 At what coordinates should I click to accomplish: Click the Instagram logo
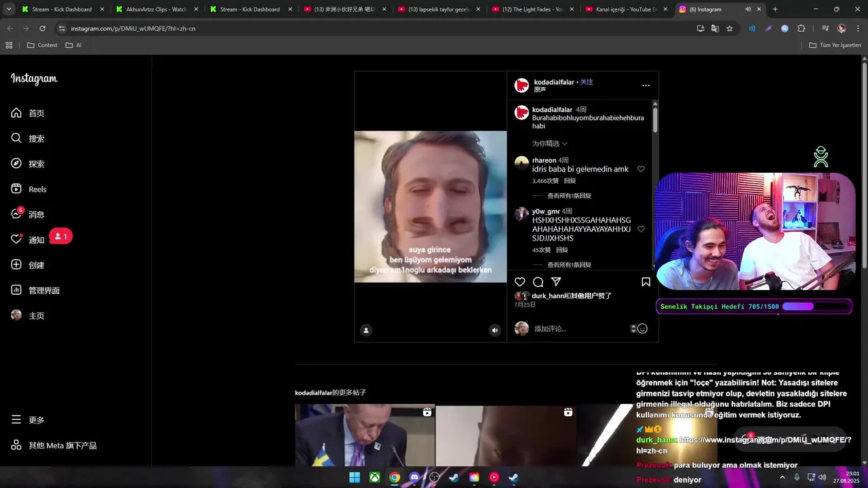[34, 79]
